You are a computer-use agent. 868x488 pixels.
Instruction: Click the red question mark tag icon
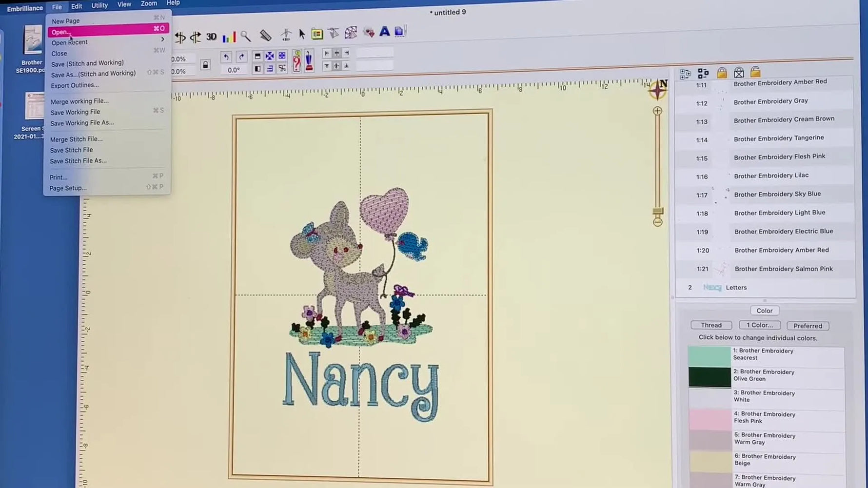[x=296, y=61]
